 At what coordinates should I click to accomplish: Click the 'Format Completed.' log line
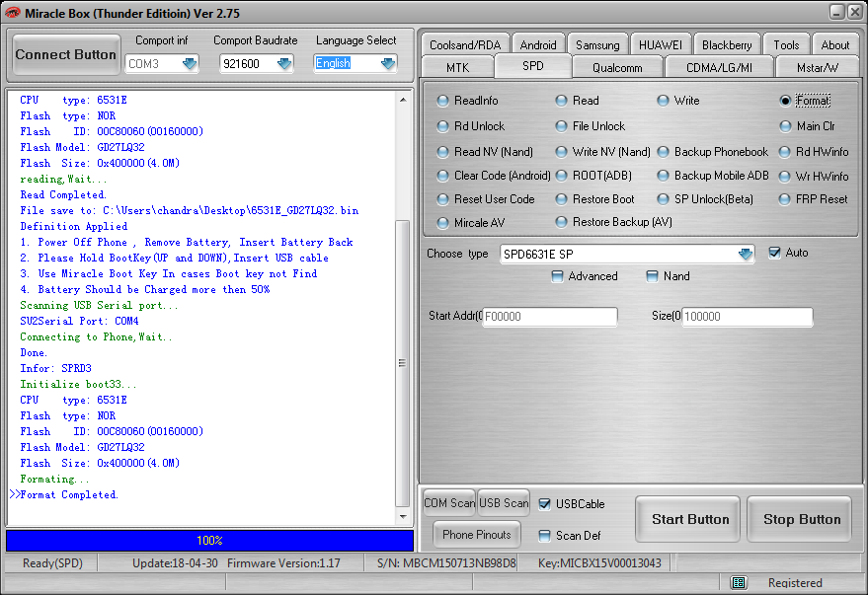coord(69,494)
